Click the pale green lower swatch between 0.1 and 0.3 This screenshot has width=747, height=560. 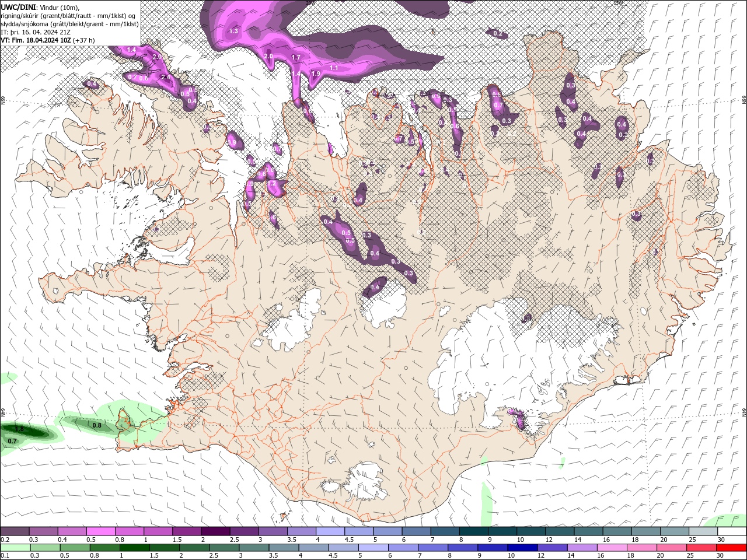pos(15,548)
